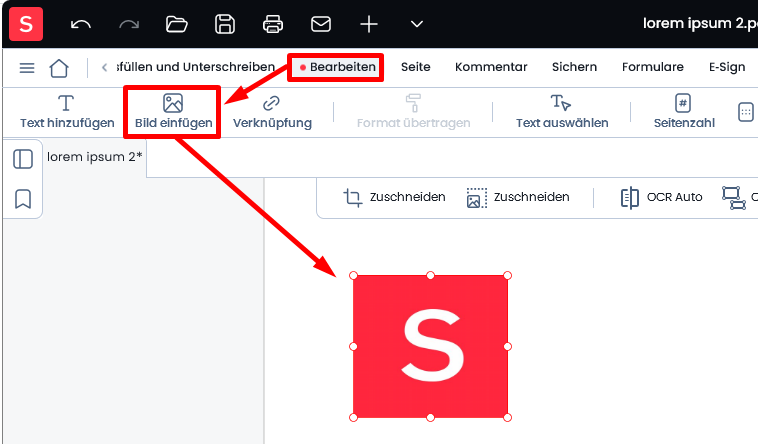Open a file with folder icon
Viewport: 758px width, 444px height.
pos(176,24)
